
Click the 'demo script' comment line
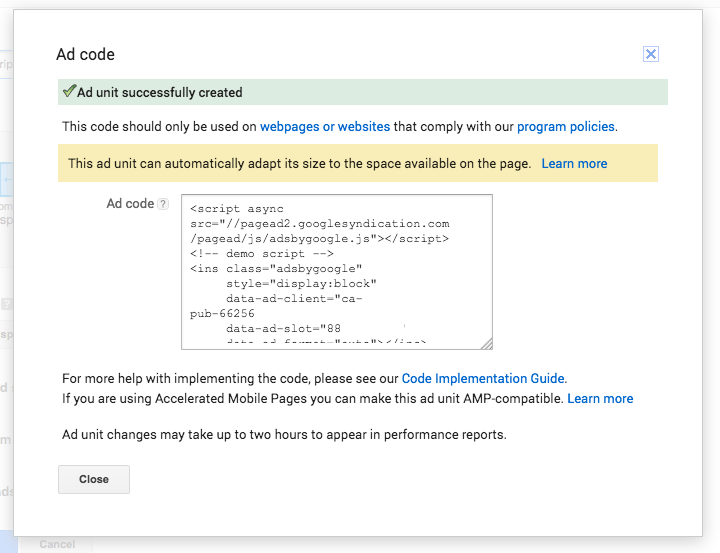point(262,254)
